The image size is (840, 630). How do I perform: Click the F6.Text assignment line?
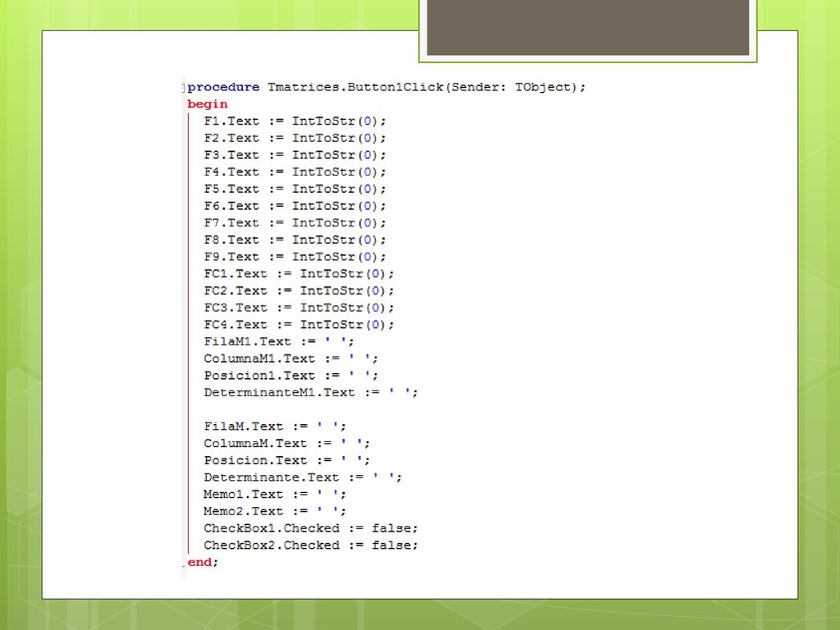tap(294, 206)
